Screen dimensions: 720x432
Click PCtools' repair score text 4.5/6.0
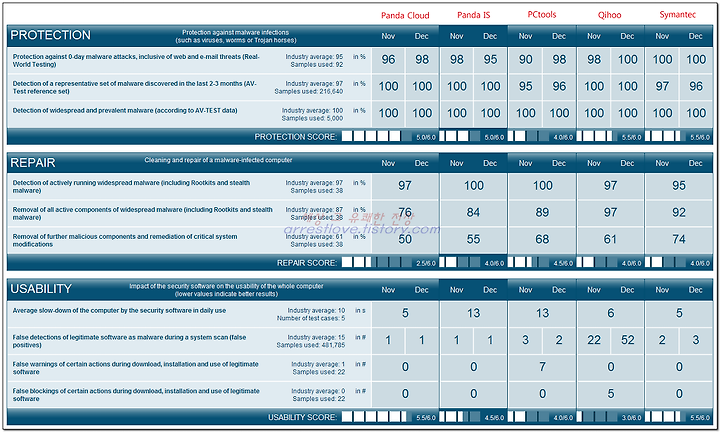(x=563, y=264)
